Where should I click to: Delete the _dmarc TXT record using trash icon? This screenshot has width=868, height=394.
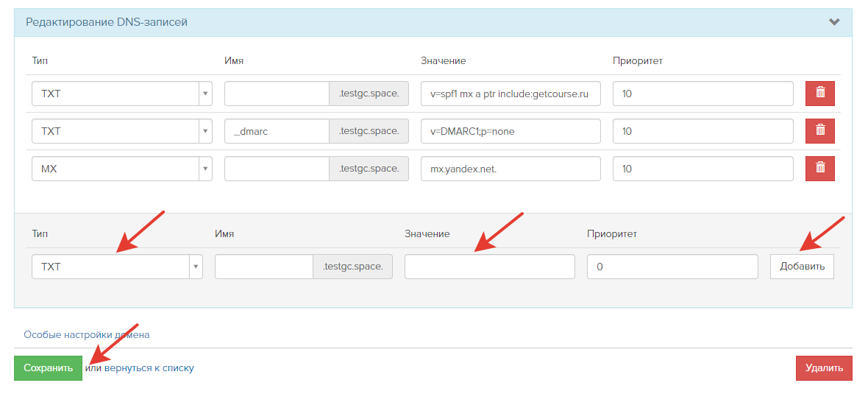tap(820, 131)
